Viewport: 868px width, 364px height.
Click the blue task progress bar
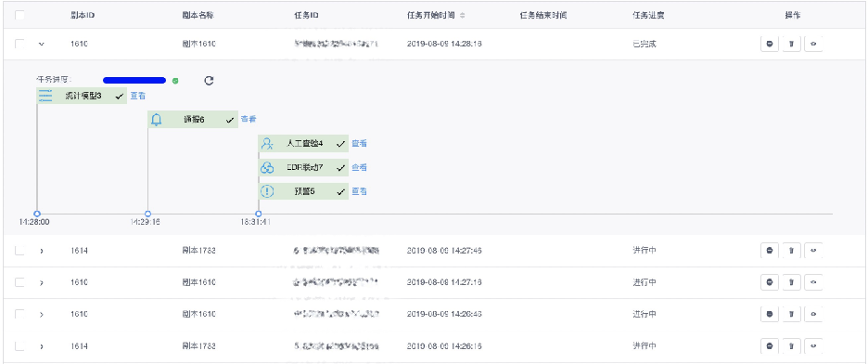click(134, 81)
